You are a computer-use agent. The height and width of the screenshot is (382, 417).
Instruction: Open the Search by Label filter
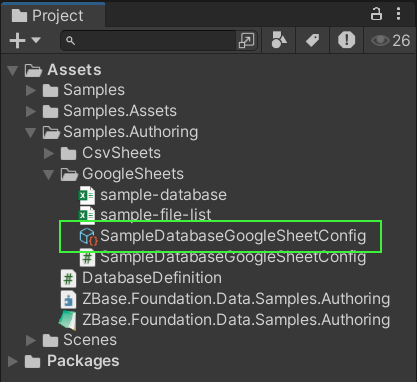(313, 40)
